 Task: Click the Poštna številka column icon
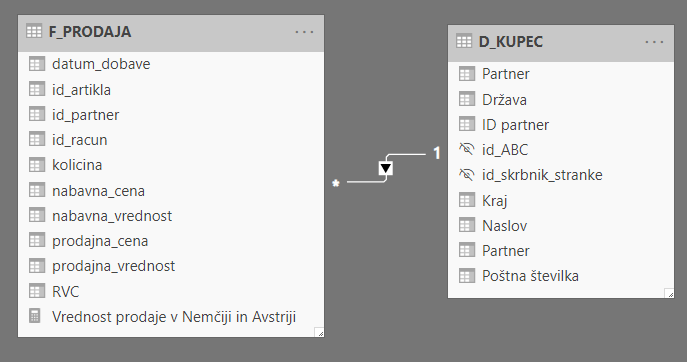click(467, 276)
